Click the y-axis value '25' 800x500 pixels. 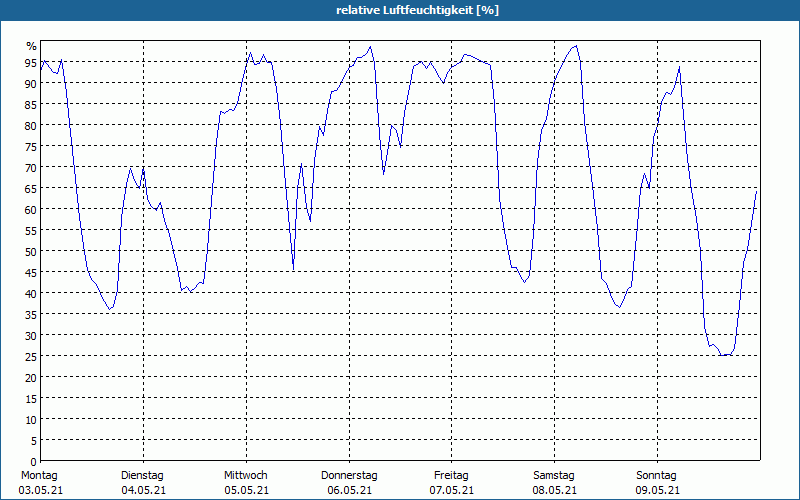coord(31,357)
